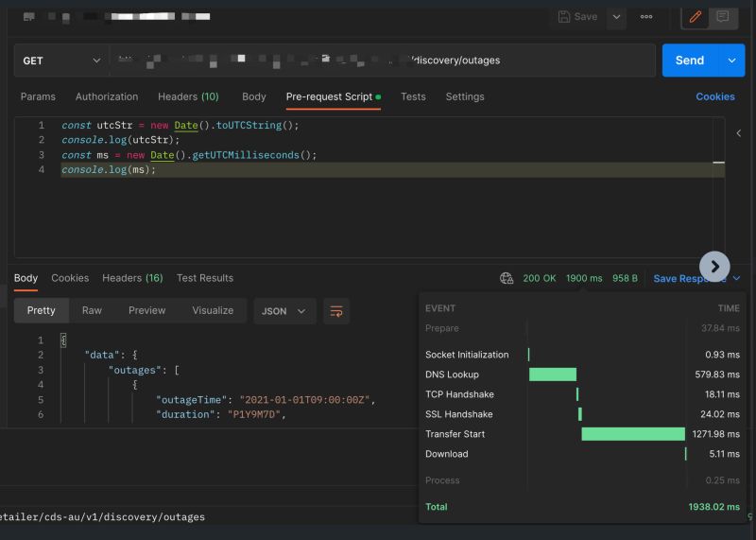The image size is (756, 540).
Task: Collapse the right sidebar chevron
Action: tap(739, 133)
